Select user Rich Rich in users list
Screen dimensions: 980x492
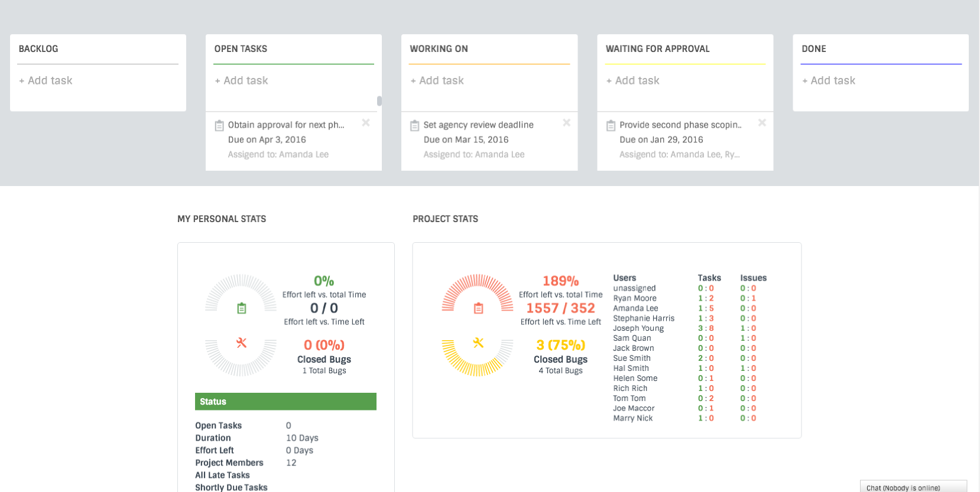coord(630,389)
